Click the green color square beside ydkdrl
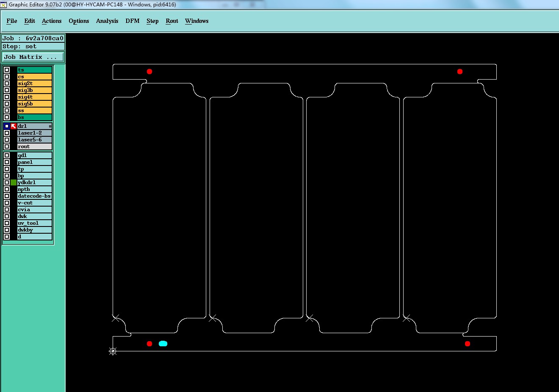The width and height of the screenshot is (559, 392). (x=14, y=182)
